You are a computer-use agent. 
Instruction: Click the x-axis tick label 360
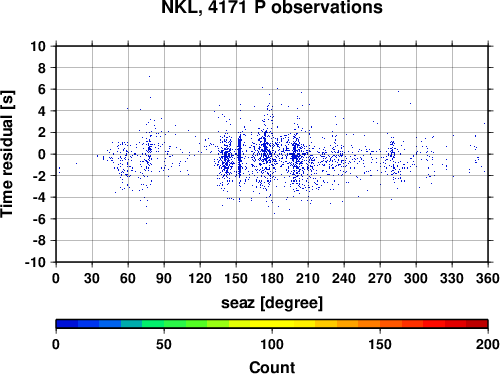click(x=488, y=278)
